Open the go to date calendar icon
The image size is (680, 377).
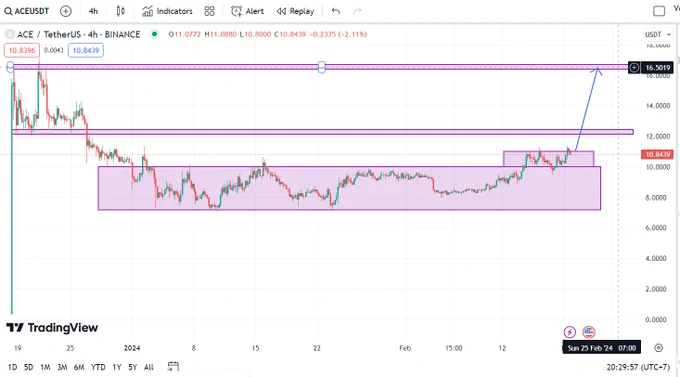point(173,367)
